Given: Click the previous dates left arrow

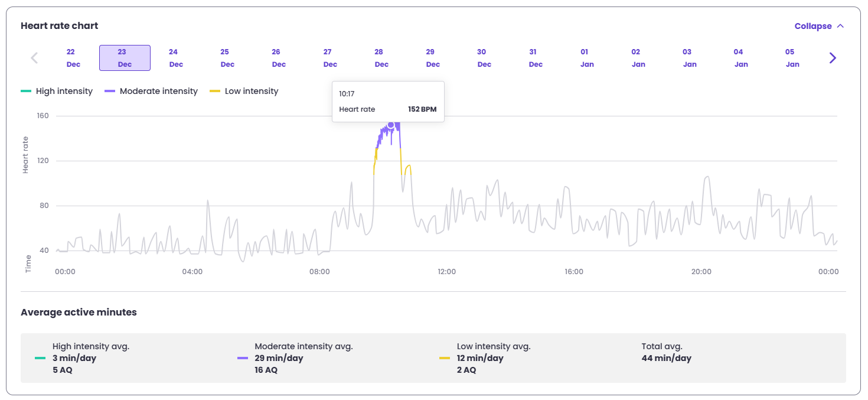Looking at the screenshot, I should pyautogui.click(x=34, y=58).
